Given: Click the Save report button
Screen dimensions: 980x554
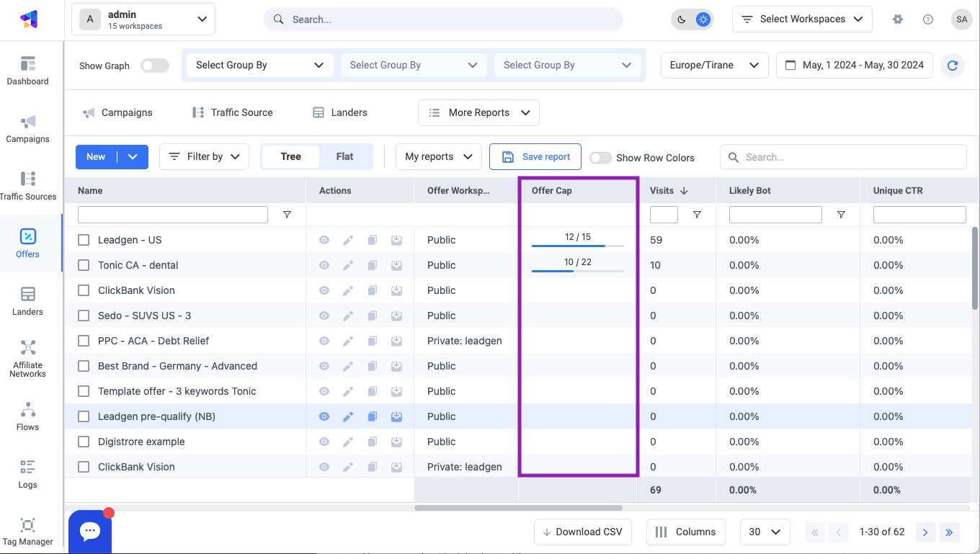Looking at the screenshot, I should (535, 156).
